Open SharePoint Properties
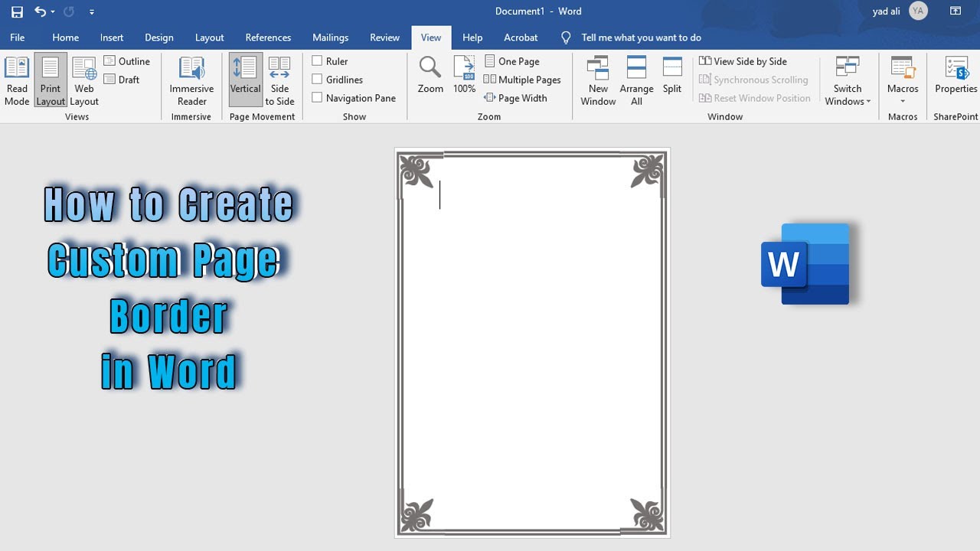This screenshot has width=980, height=551. [955, 75]
